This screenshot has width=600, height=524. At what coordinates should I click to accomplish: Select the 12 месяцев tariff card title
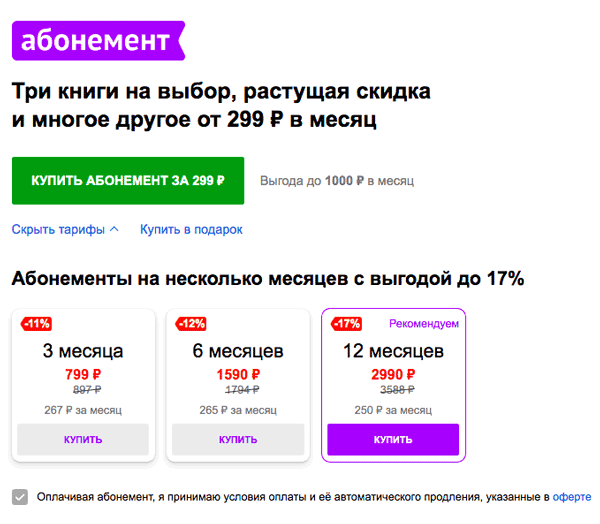point(393,351)
